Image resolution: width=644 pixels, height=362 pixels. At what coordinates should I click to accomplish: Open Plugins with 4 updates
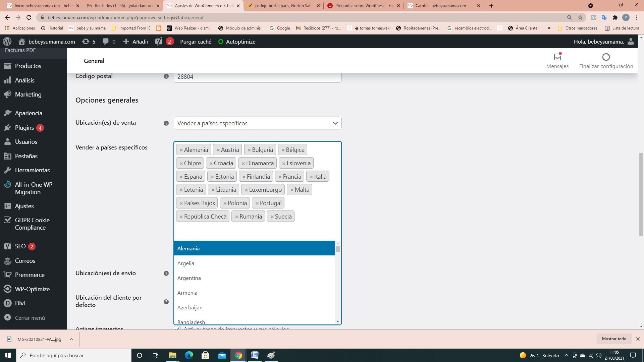(24, 128)
